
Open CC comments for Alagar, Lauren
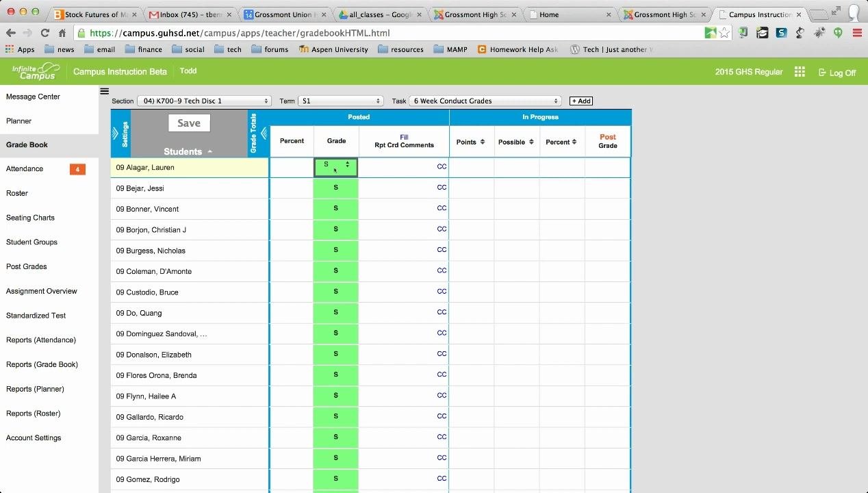tap(442, 166)
